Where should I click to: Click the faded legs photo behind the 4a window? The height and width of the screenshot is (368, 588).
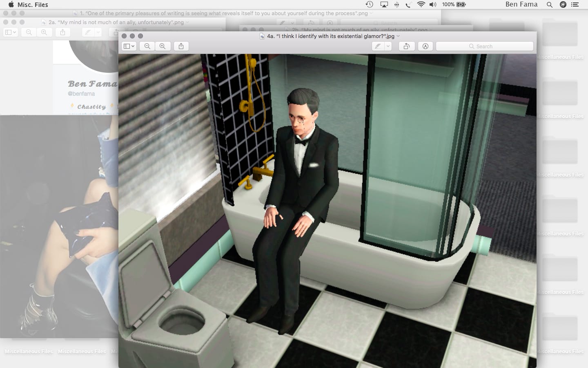(59, 227)
